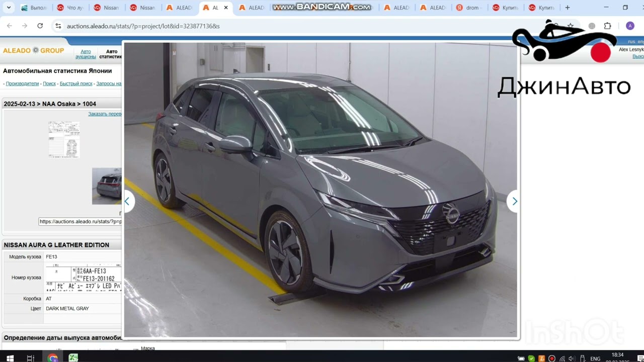This screenshot has height=362, width=644.
Task: Show the next car photo with right arrow
Action: point(514,201)
